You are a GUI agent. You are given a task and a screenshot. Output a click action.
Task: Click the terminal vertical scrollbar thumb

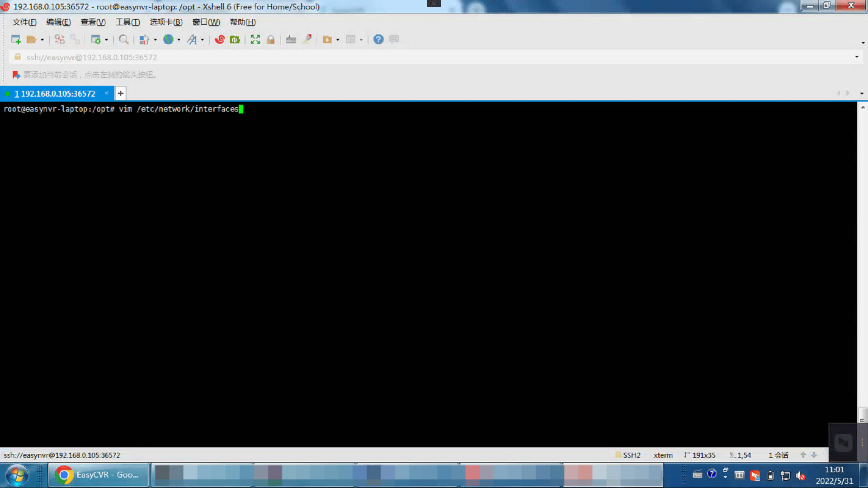coord(862,414)
